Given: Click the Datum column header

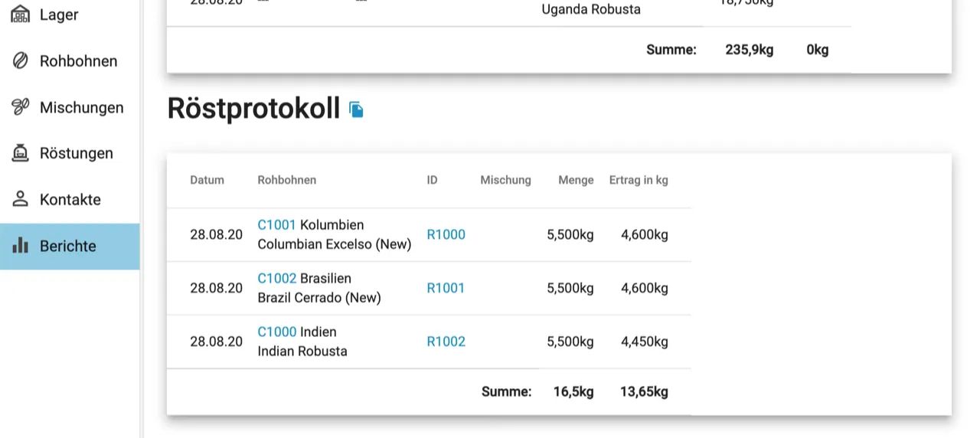Looking at the screenshot, I should point(207,180).
